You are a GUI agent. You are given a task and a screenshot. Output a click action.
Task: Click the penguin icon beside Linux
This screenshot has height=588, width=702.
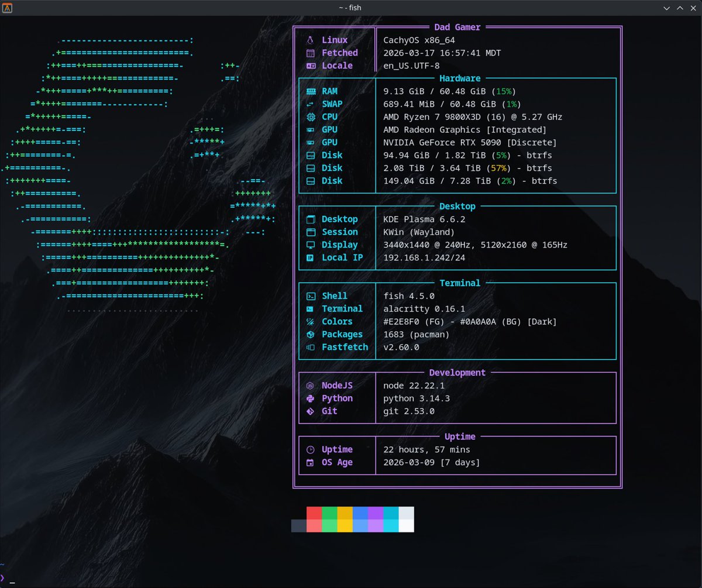tap(310, 40)
